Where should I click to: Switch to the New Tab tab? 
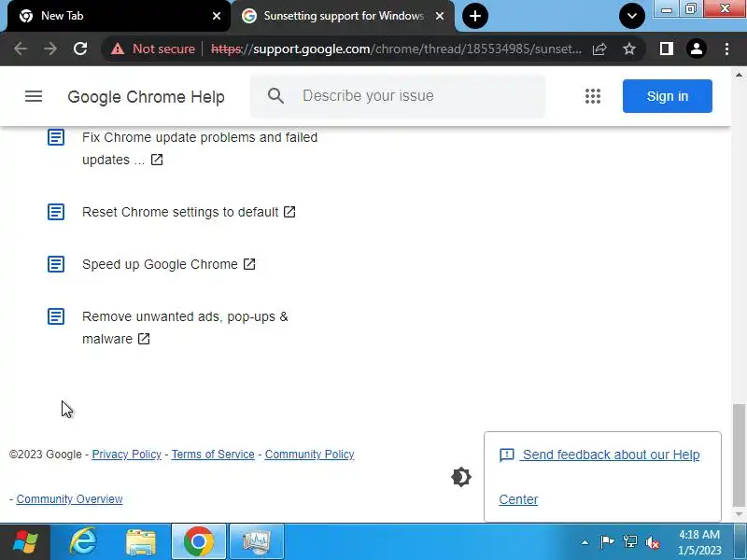pos(120,16)
